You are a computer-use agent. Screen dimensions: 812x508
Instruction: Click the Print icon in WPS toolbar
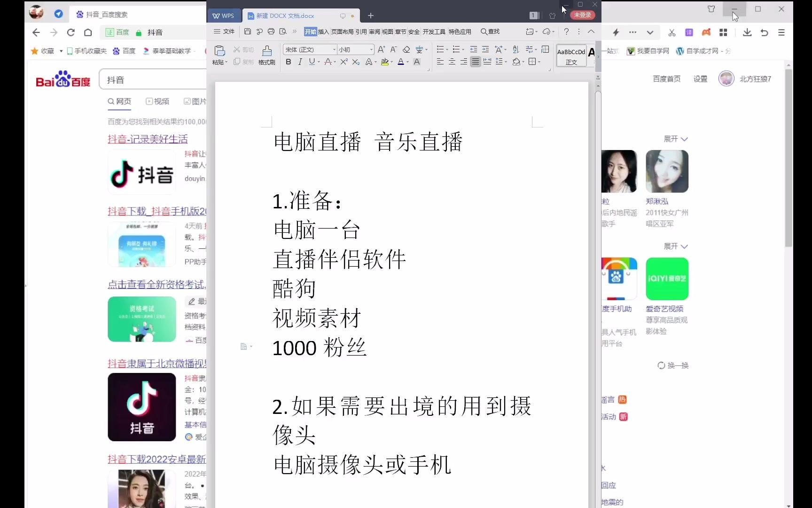click(x=271, y=32)
